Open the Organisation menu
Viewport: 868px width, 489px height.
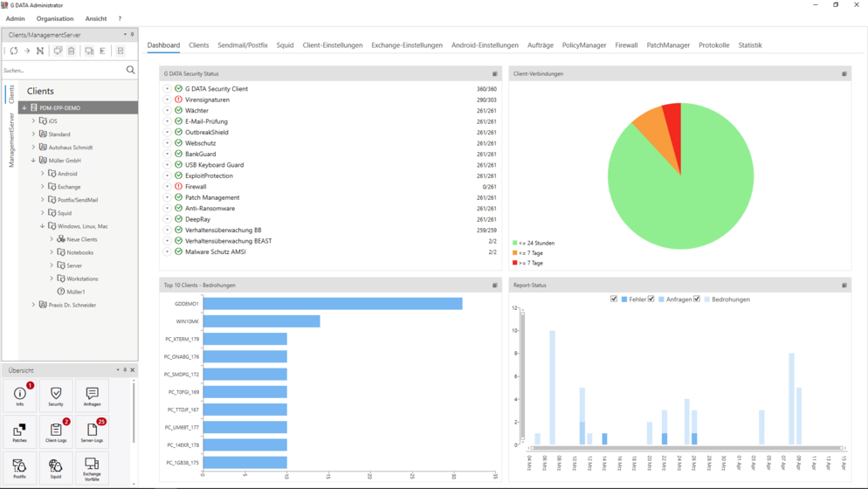pos(55,18)
